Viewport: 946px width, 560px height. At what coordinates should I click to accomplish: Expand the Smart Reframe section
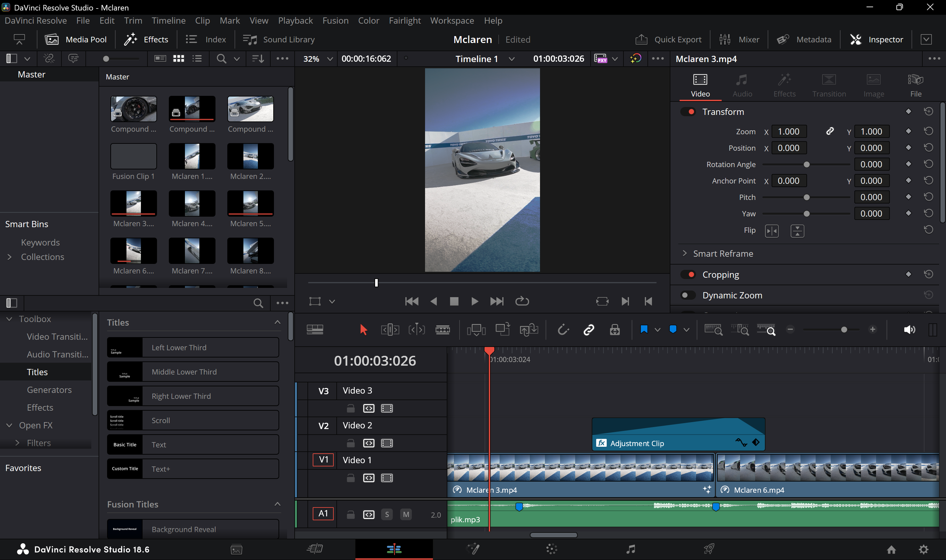coord(685,253)
